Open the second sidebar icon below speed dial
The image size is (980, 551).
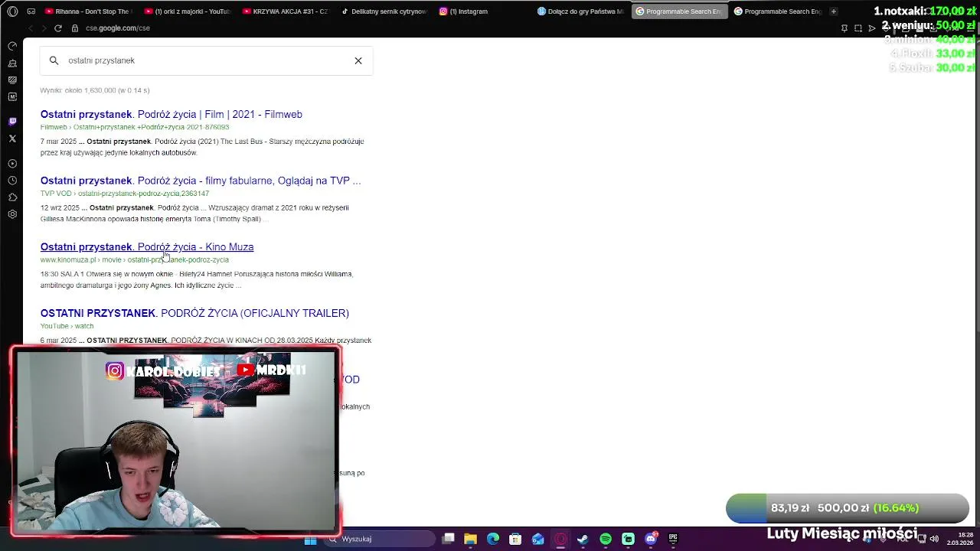12,64
